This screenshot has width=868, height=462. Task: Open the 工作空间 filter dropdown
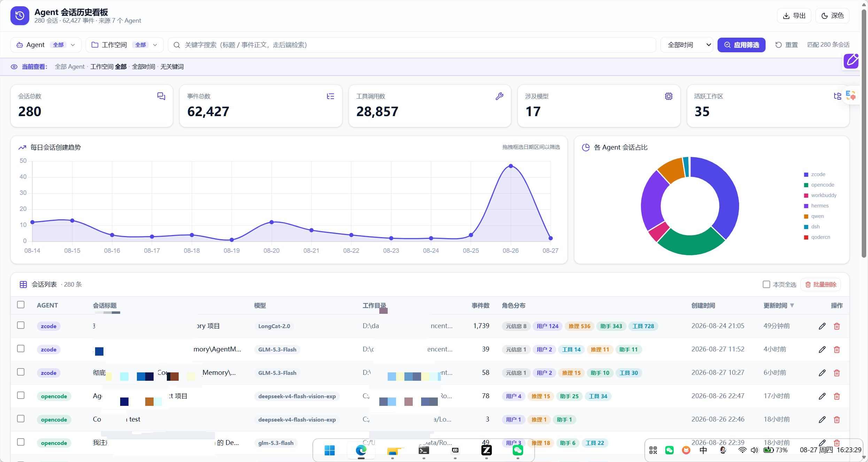coord(124,45)
